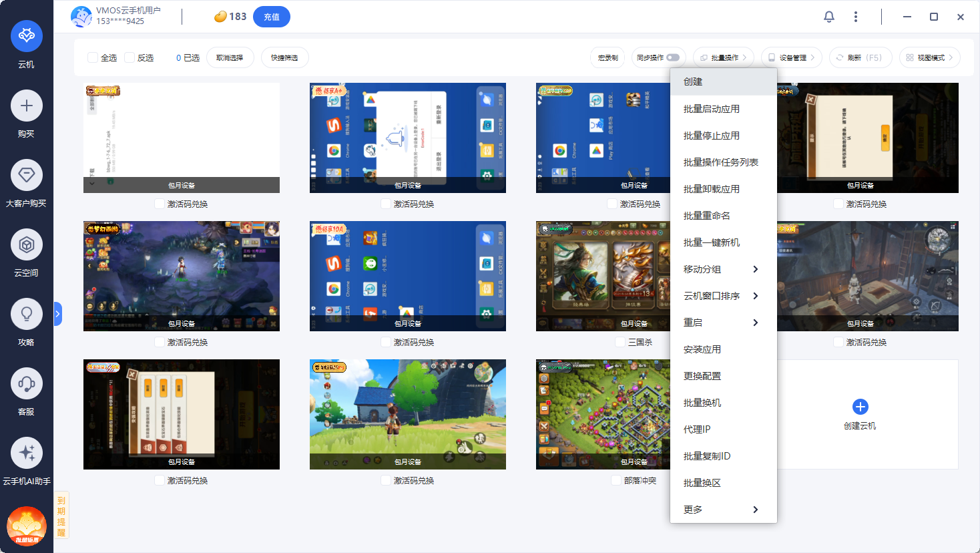This screenshot has width=980, height=553.
Task: Open the white-screen device thumbnail
Action: tap(182, 138)
